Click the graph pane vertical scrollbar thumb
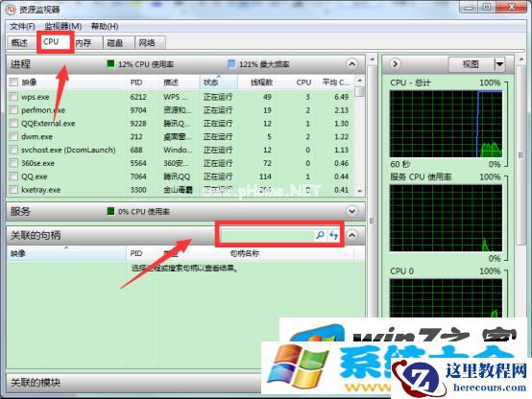Viewport: 532px width, 399px height. (x=520, y=155)
